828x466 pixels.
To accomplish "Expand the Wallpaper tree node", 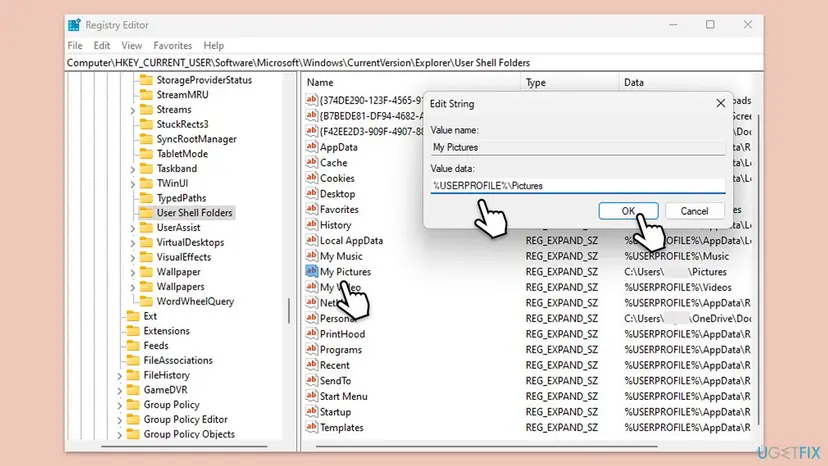I will point(133,272).
